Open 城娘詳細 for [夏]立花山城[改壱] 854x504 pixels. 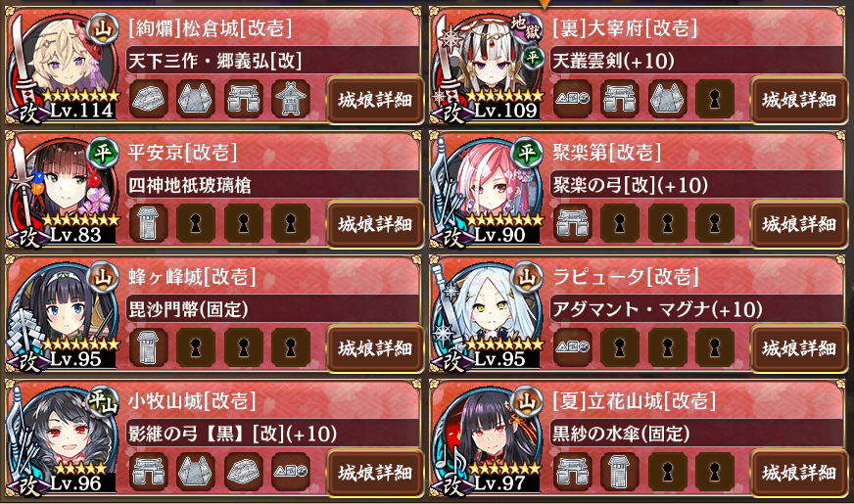(x=798, y=472)
